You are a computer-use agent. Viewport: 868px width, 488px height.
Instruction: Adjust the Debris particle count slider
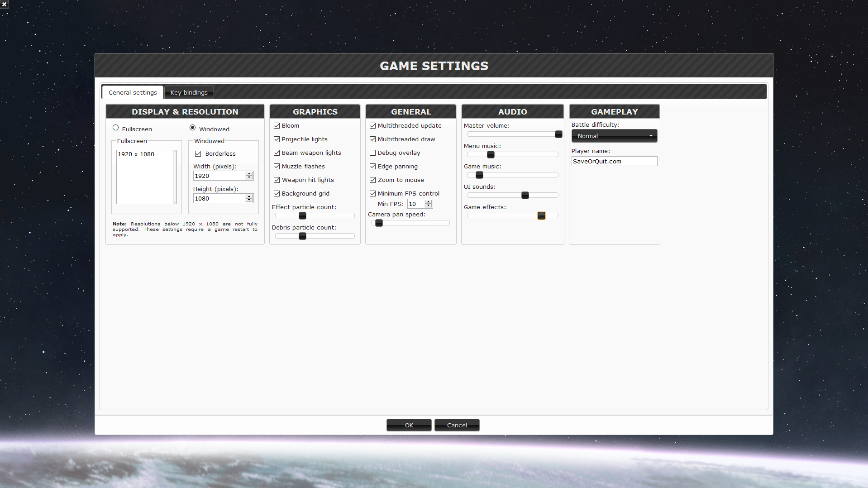302,236
